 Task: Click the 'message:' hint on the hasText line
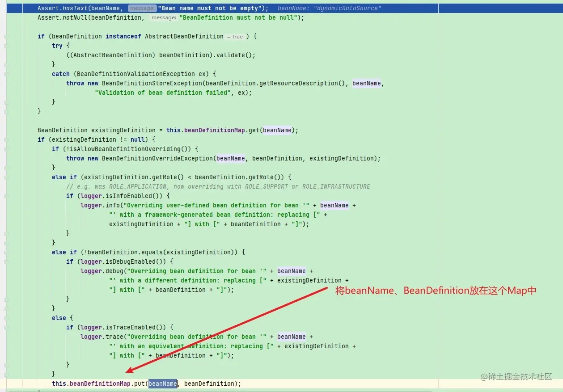142,8
